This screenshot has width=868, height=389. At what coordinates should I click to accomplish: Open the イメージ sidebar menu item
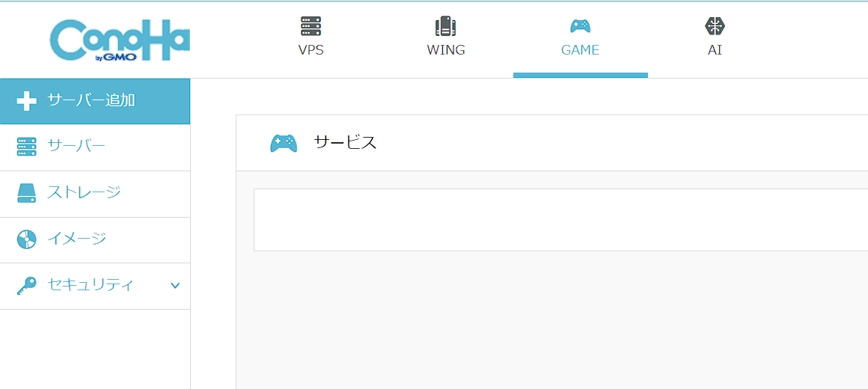coord(95,240)
